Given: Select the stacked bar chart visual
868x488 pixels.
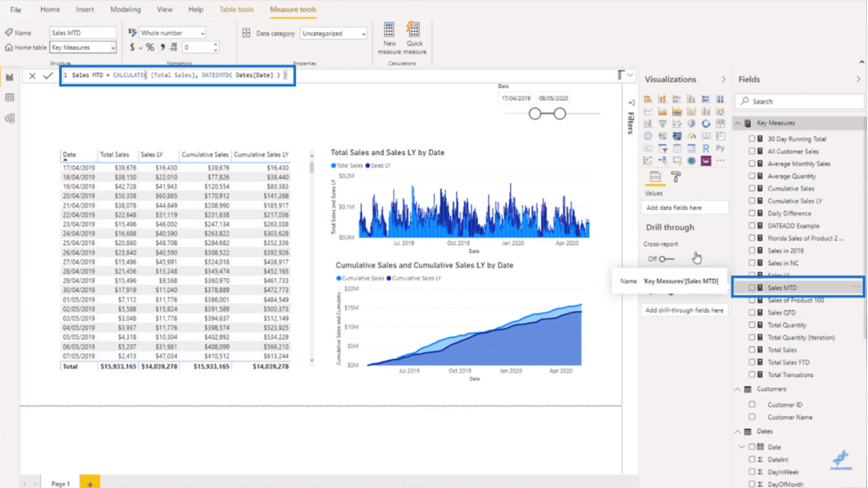Looking at the screenshot, I should (x=648, y=99).
